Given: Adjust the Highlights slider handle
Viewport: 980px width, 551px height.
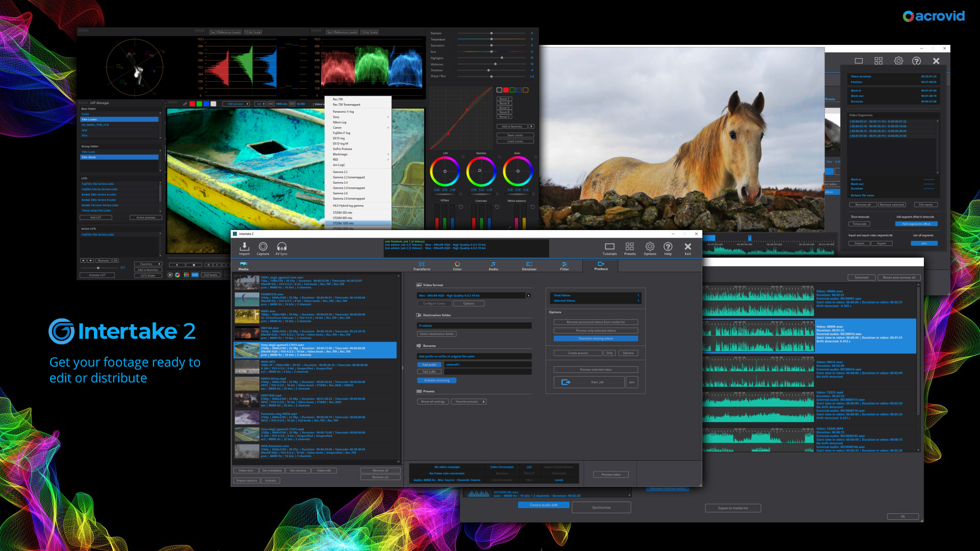Looking at the screenshot, I should [x=502, y=58].
